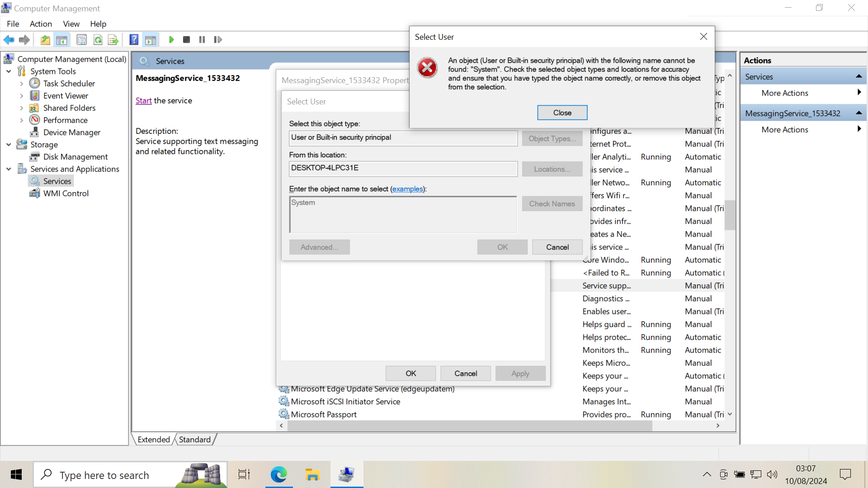Open Microsoft Edge from the taskbar
868x488 pixels.
click(278, 475)
